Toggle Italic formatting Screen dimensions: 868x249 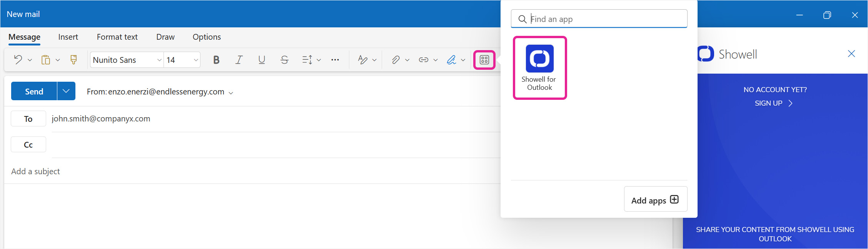[x=239, y=60]
